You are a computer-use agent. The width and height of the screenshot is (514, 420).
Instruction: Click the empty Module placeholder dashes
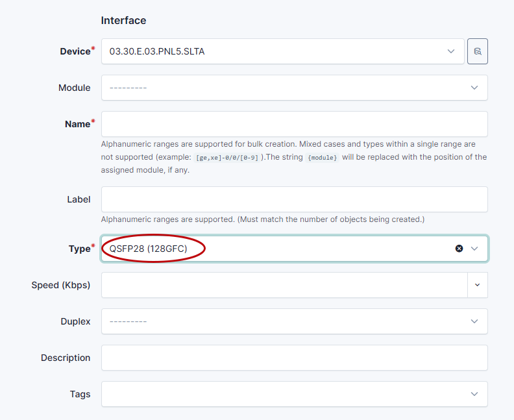tap(128, 88)
